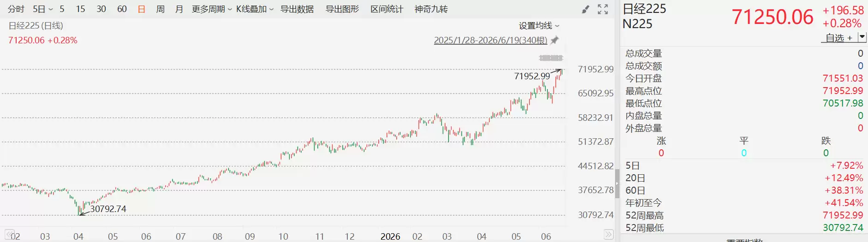
Task: Click the axis price label 58232.91
Action: point(596,118)
